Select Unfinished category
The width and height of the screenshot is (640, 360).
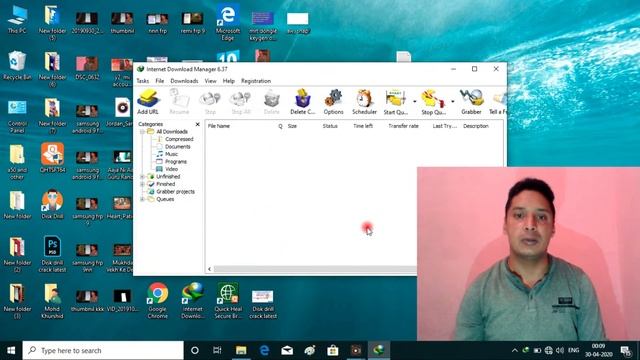tap(168, 176)
